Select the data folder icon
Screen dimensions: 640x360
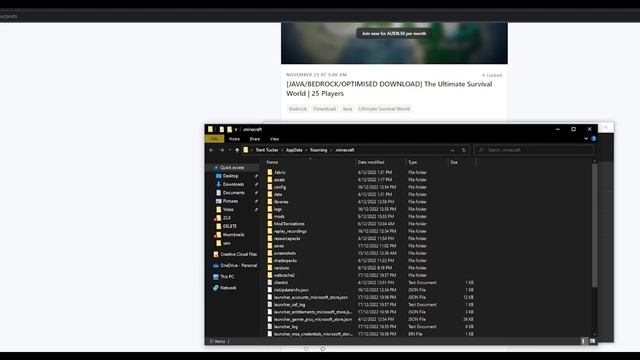270,194
